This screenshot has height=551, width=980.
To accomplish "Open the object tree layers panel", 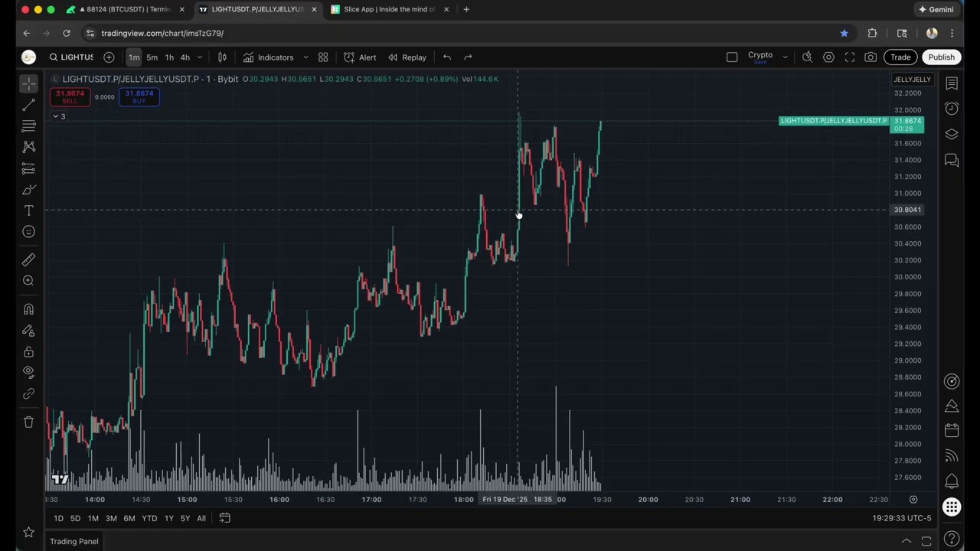I will 952,134.
